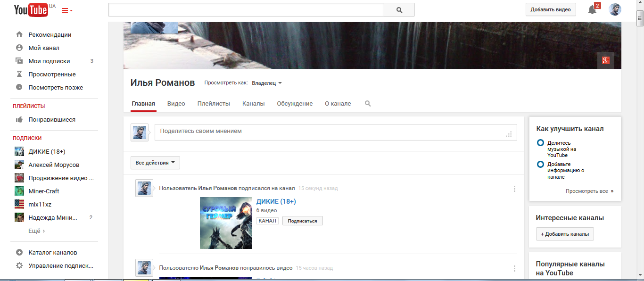
Task: Click the clock icon beside Посмотреть позже
Action: [19, 87]
